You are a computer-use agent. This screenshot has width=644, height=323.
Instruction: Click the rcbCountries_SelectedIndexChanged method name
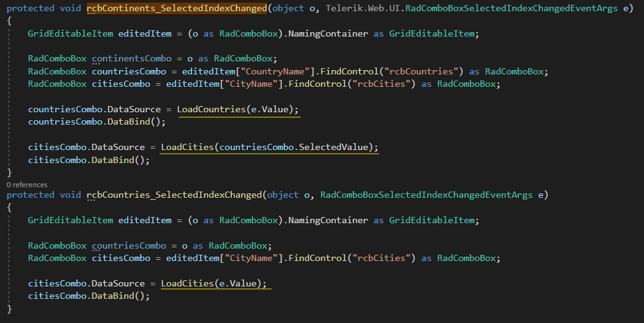(174, 195)
